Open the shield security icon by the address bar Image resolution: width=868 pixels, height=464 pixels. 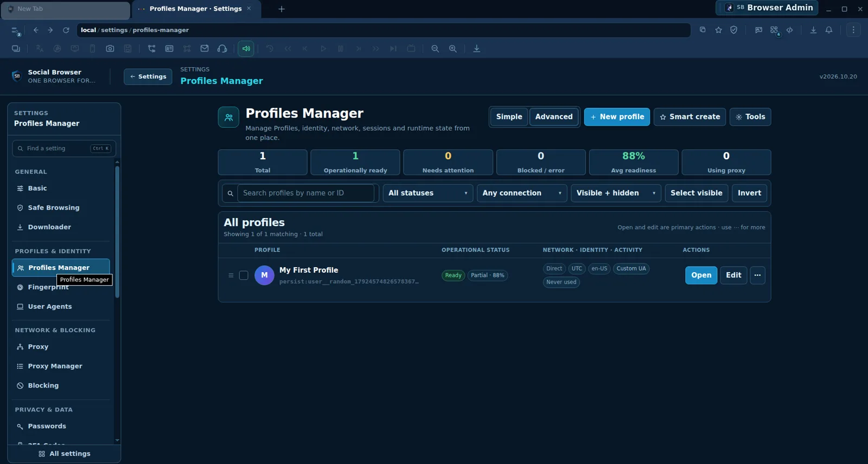pyautogui.click(x=734, y=30)
